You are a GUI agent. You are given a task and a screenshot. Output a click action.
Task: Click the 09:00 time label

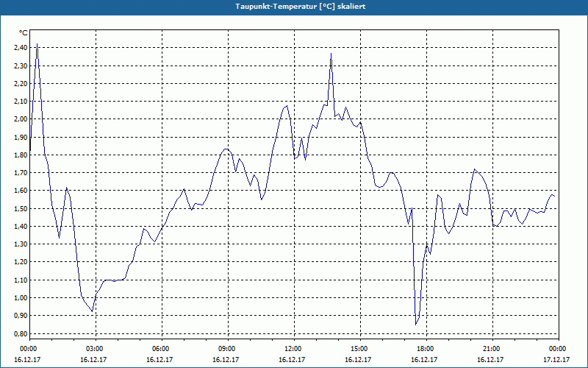click(x=228, y=349)
